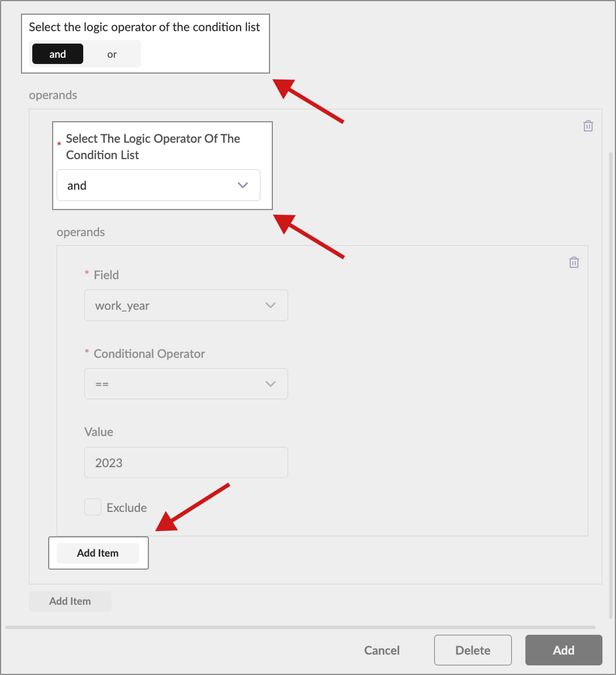Click the chevron arrow in the Field dropdown
616x675 pixels.
coord(271,306)
